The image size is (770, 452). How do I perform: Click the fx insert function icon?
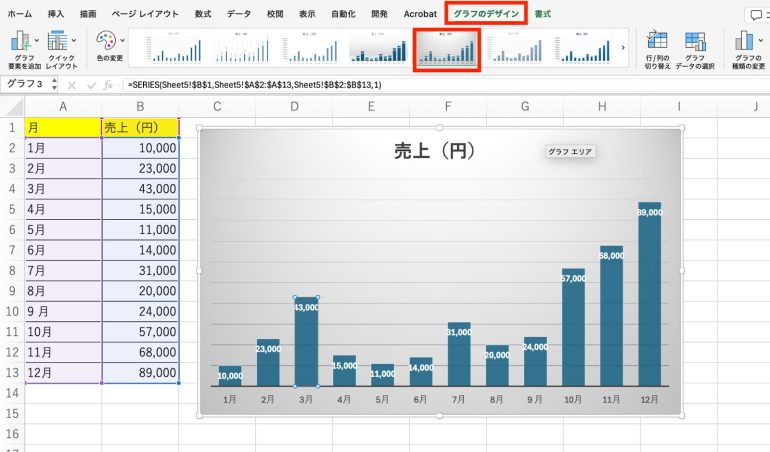tap(108, 85)
